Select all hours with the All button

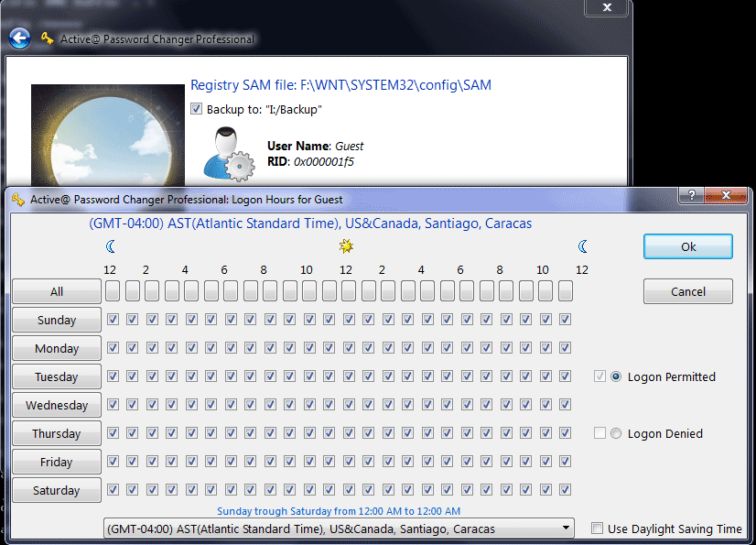point(57,291)
